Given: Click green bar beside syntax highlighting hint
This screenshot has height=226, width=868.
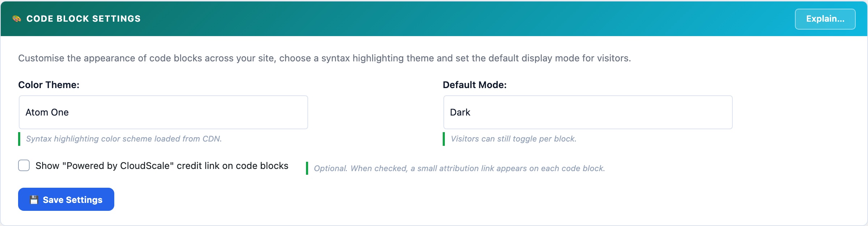Looking at the screenshot, I should coord(19,139).
